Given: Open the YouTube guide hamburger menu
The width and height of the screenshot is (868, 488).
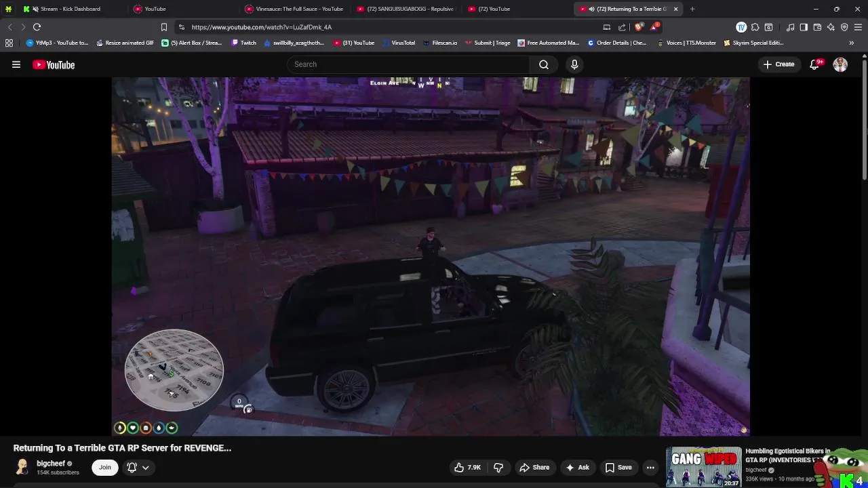Looking at the screenshot, I should [16, 64].
